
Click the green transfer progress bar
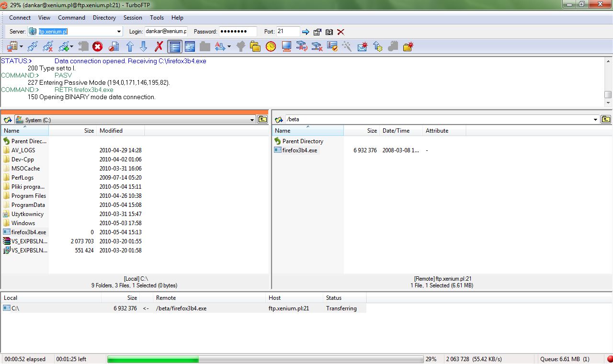265,359
